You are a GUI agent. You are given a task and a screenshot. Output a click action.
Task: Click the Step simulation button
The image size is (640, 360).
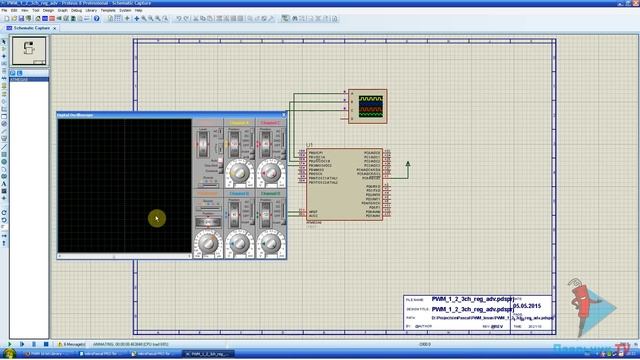22,344
